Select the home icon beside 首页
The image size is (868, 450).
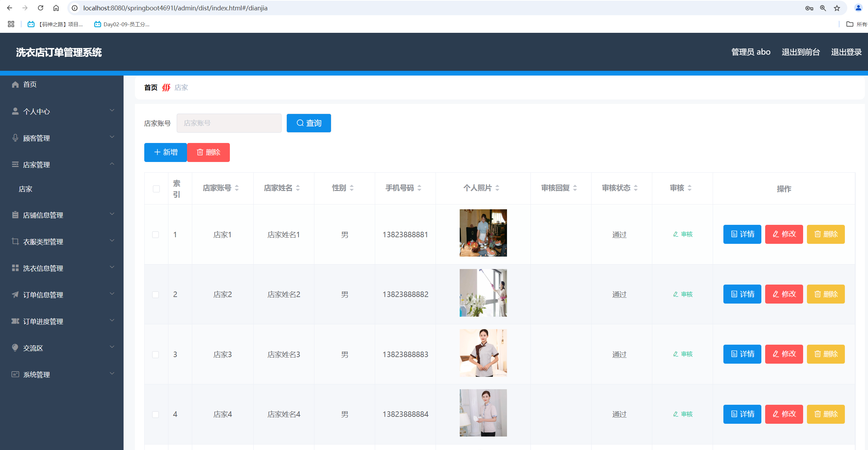point(15,84)
